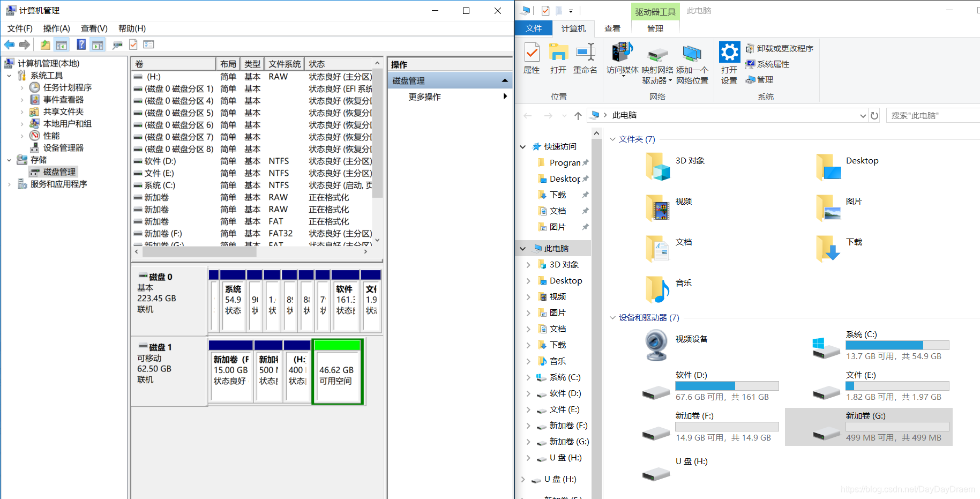Select 系统 (C:) row in volume list

[252, 185]
